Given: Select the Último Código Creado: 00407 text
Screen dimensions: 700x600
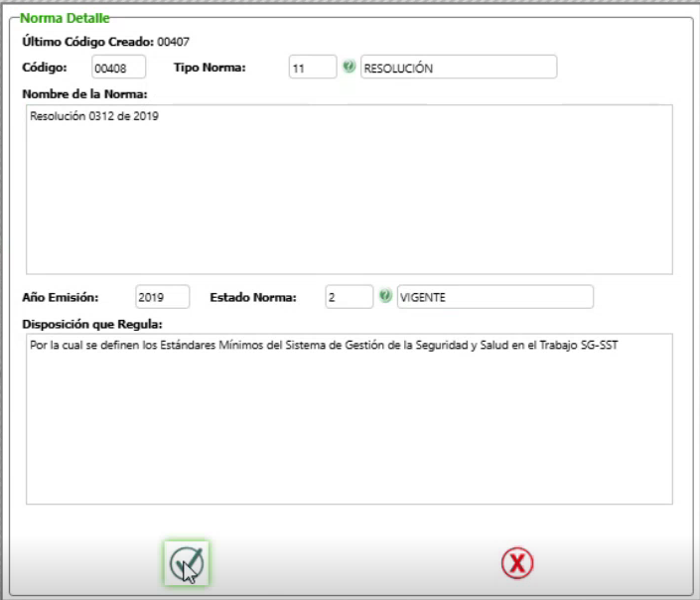Looking at the screenshot, I should click(106, 42).
